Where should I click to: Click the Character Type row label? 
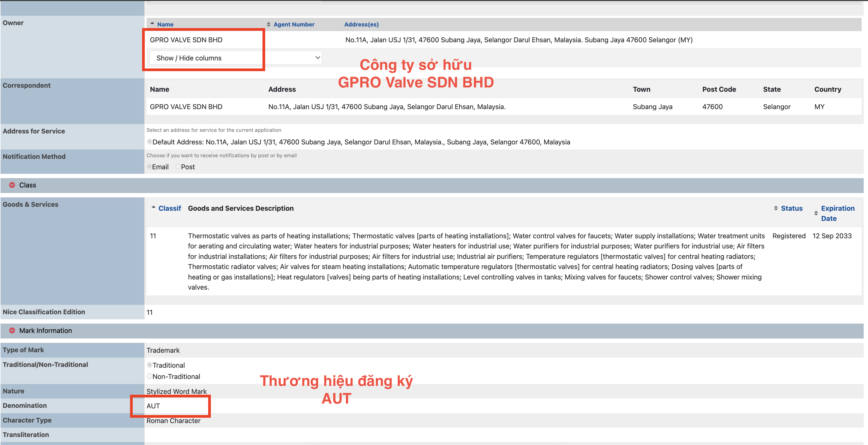pos(27,420)
